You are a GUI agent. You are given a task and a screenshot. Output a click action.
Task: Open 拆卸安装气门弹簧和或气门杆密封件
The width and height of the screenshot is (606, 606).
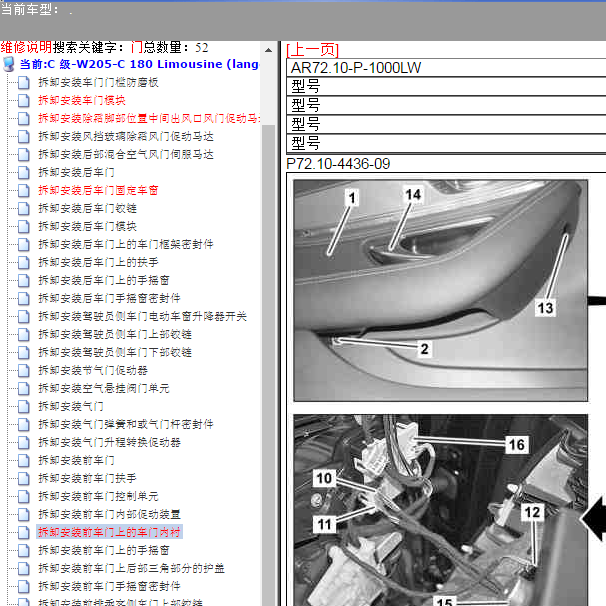pyautogui.click(x=126, y=424)
